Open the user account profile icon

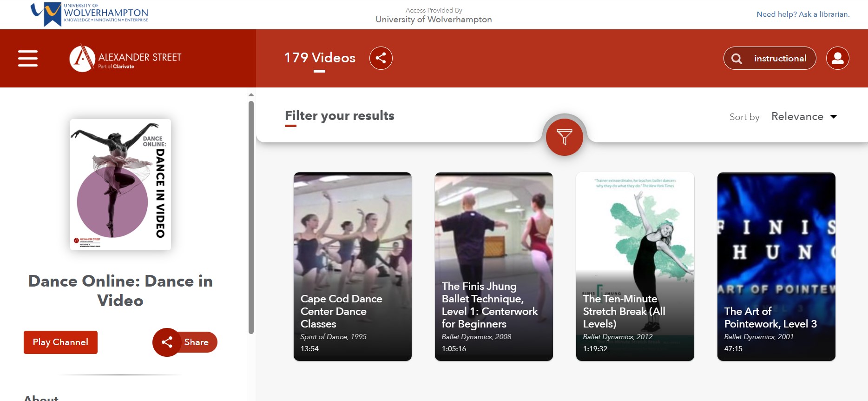coord(838,58)
